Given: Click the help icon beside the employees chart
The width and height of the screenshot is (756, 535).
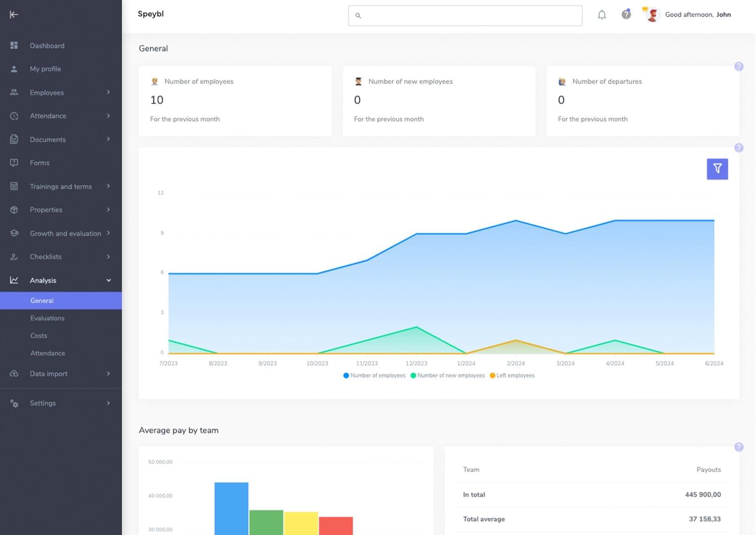Looking at the screenshot, I should tap(739, 148).
